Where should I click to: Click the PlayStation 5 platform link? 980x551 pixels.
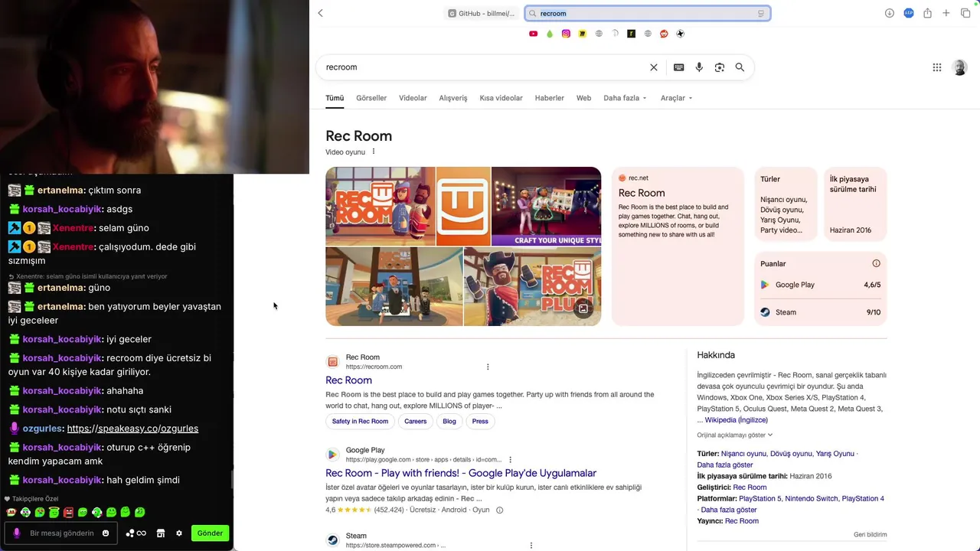(x=760, y=499)
